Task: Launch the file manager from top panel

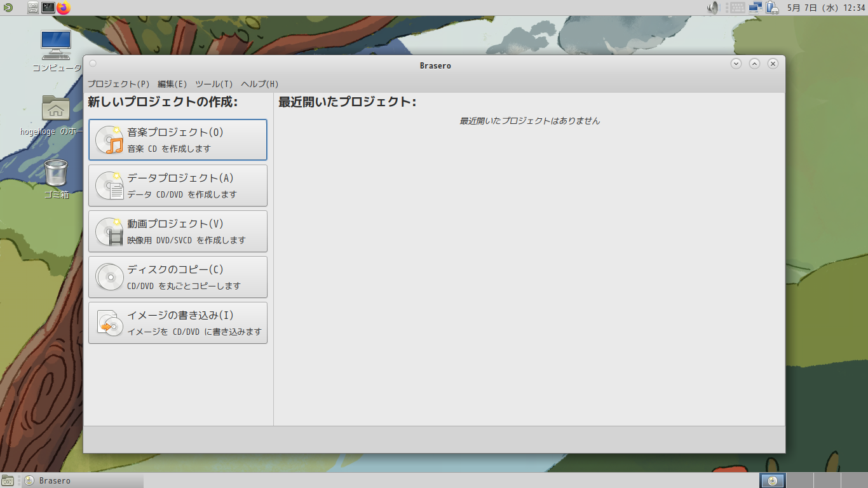Action: tap(32, 8)
